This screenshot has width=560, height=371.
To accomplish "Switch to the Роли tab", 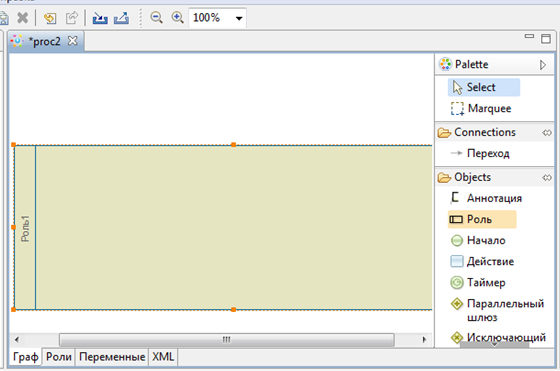I will (x=59, y=357).
